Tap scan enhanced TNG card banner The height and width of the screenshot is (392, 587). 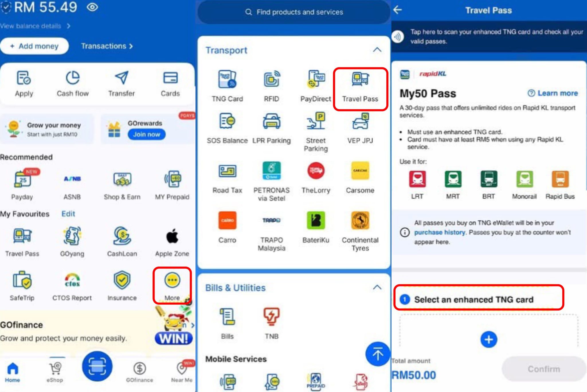(489, 37)
